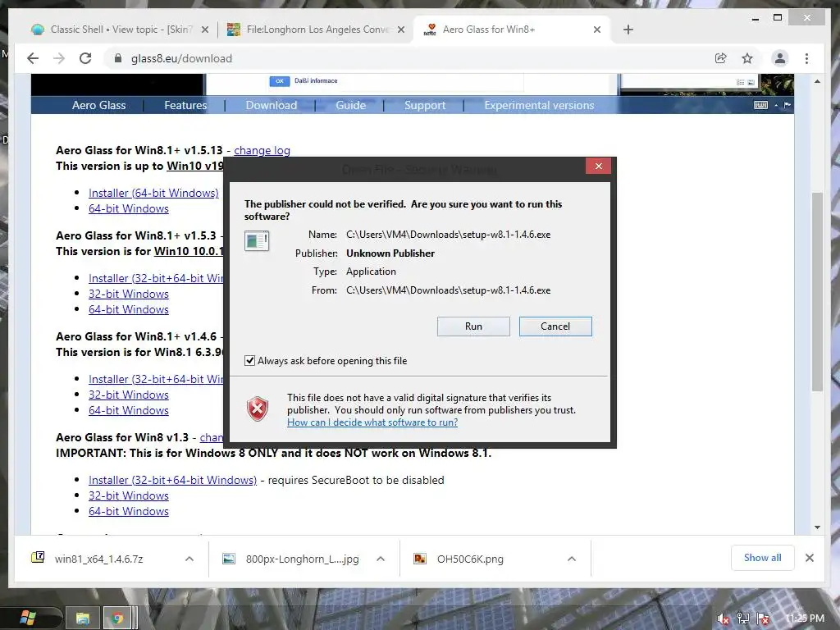The image size is (840, 630).
Task: Open the Support nav menu item
Action: point(424,105)
